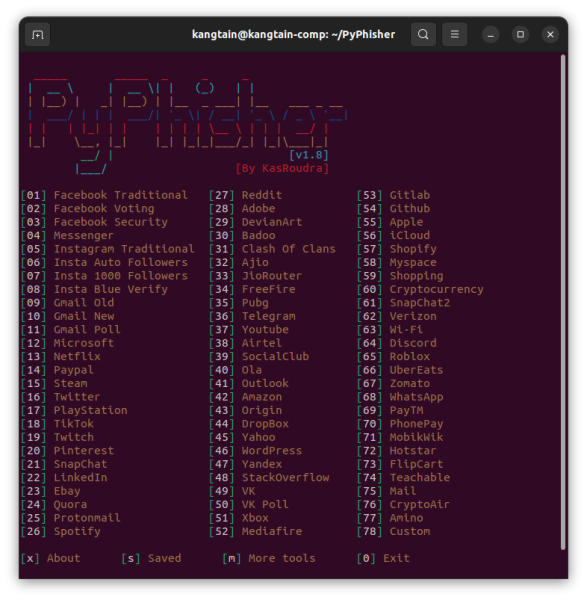Click the 'Steam' entry

pos(70,383)
